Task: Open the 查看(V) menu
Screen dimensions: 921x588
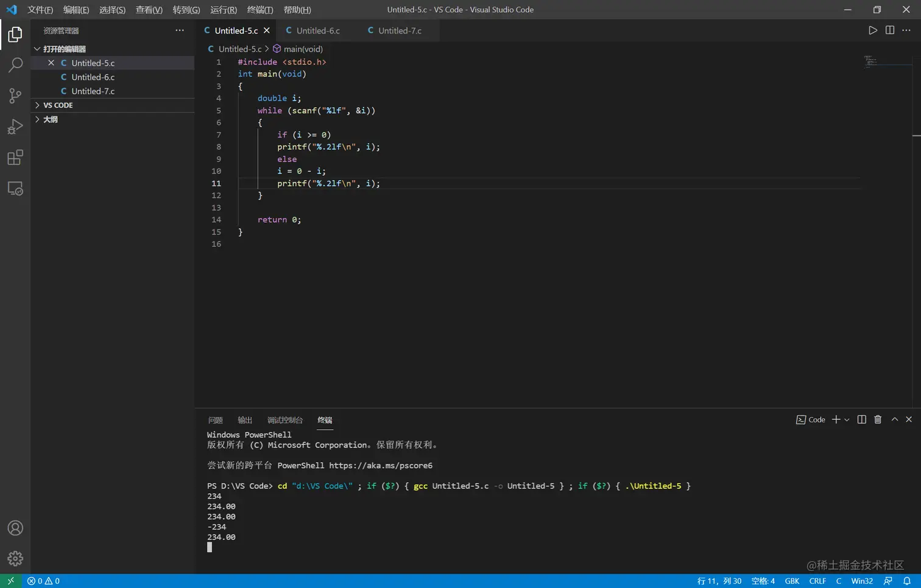Action: (x=149, y=10)
